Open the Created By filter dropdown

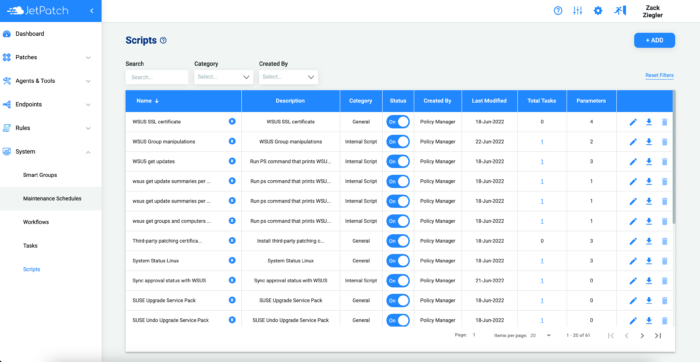tap(288, 77)
